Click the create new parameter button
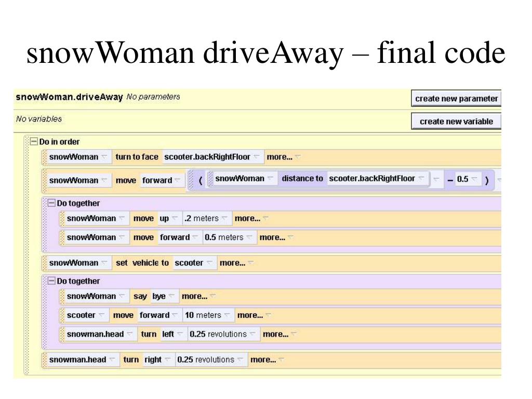Screen dimensions: 532x399 tap(456, 98)
